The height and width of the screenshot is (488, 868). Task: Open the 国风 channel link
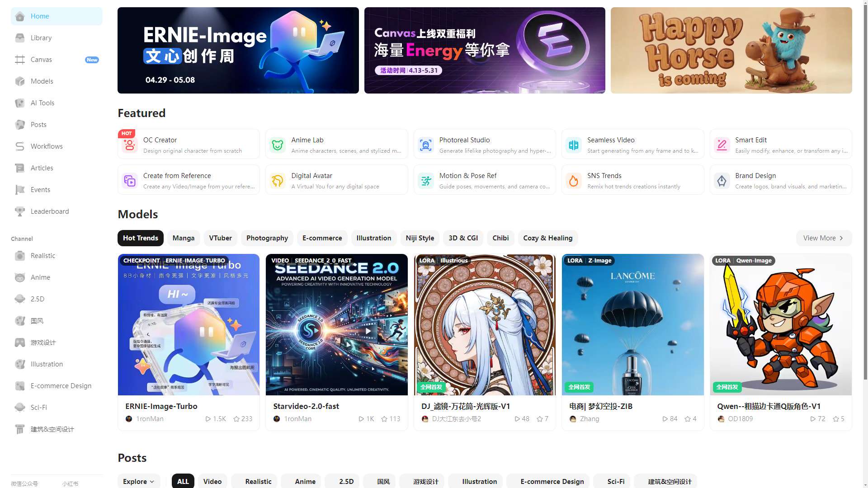click(x=57, y=321)
